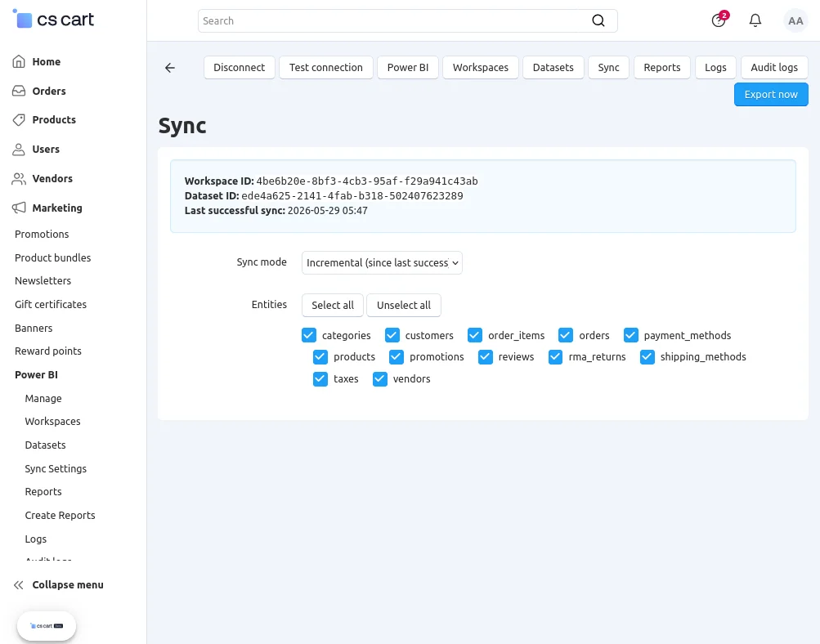The image size is (820, 644).
Task: Open the notifications bell
Action: click(x=755, y=20)
